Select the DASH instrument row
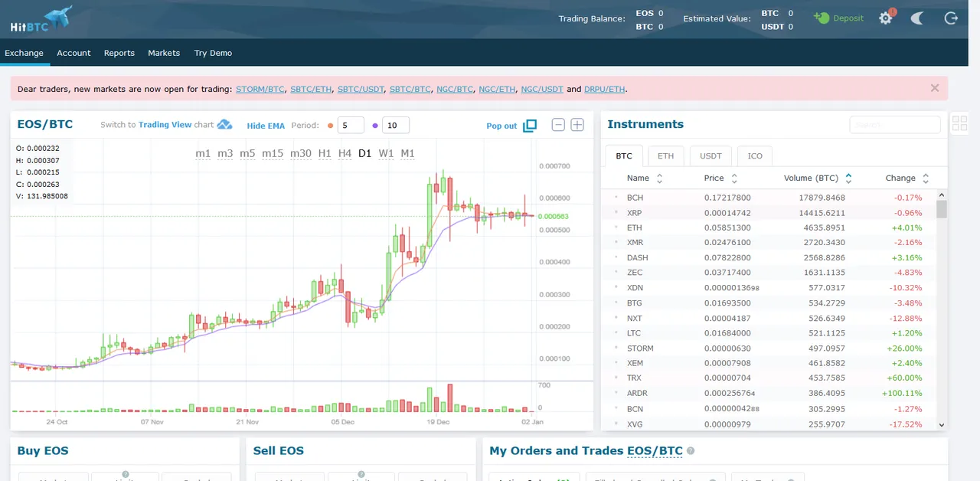This screenshot has height=481, width=980. click(x=769, y=258)
